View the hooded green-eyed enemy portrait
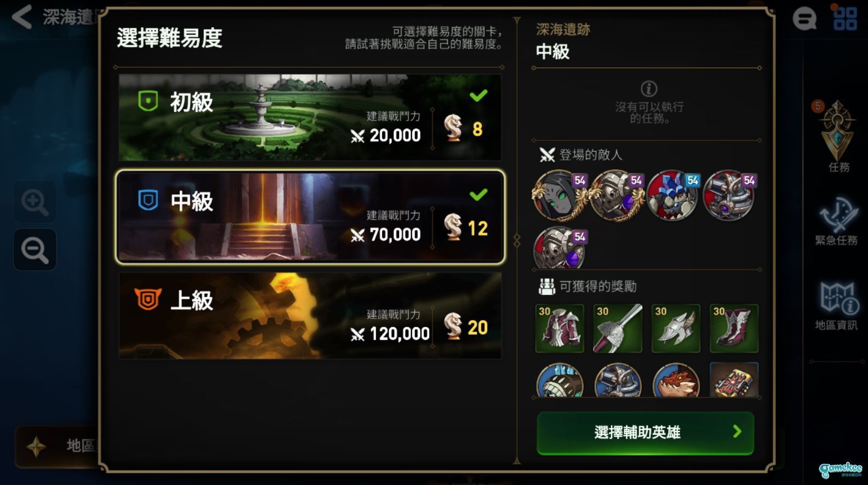 [x=559, y=196]
